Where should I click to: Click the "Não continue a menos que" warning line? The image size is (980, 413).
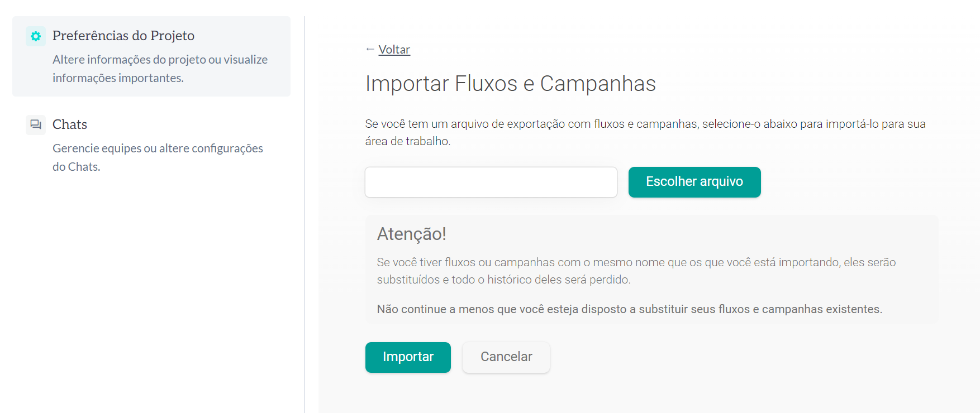(629, 309)
